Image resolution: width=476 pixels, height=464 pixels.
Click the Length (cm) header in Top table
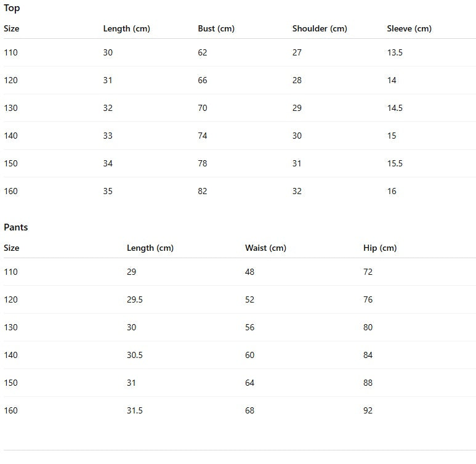pyautogui.click(x=126, y=28)
